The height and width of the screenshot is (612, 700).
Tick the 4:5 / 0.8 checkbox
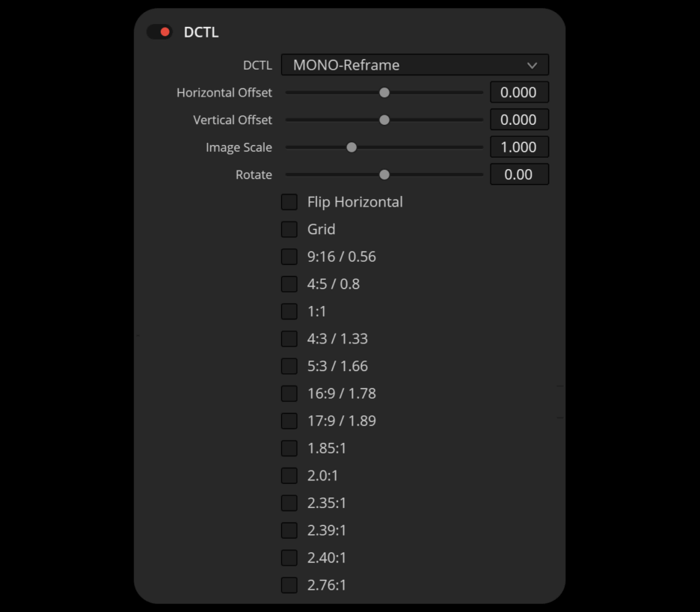tap(289, 284)
